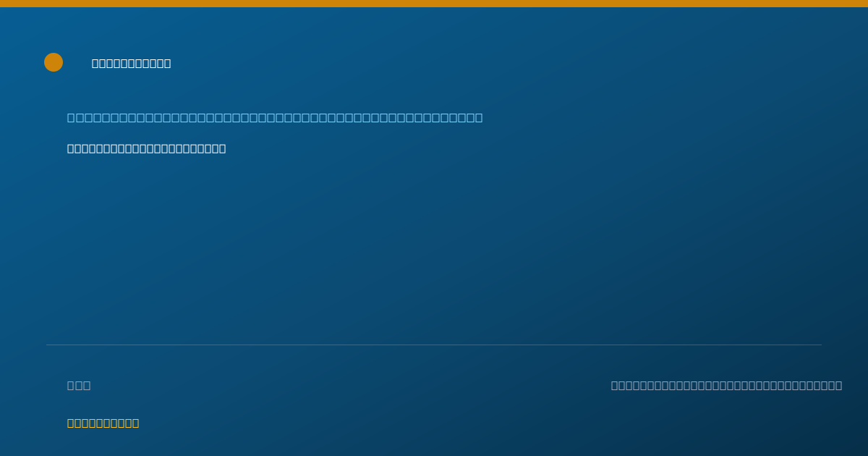
Task: Go home via the round orange brand icon
Action: [x=54, y=62]
